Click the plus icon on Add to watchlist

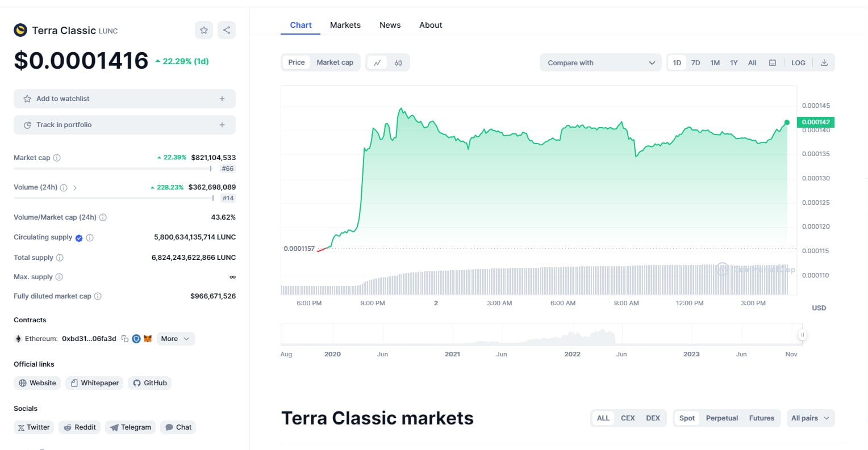coord(222,99)
